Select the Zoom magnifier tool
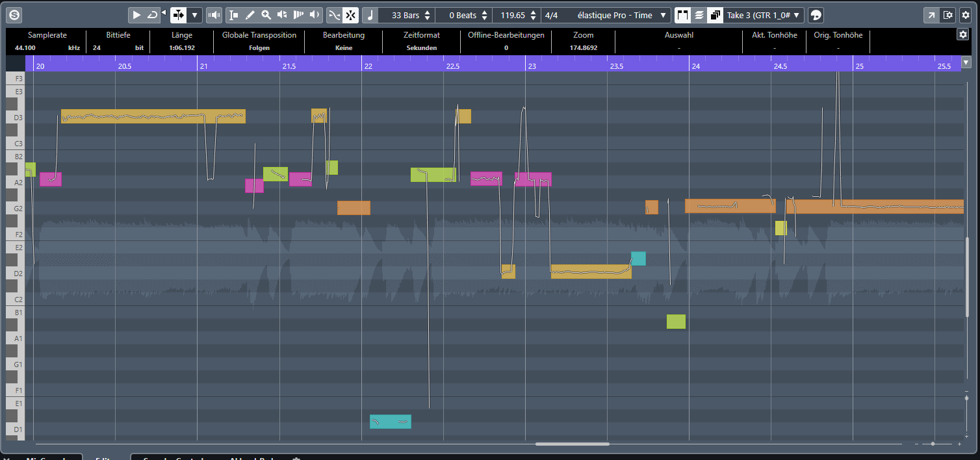 266,15
